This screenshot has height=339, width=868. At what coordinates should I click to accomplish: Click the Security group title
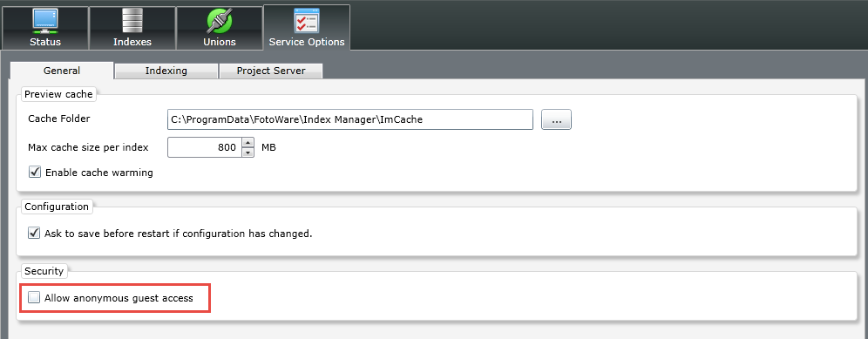(x=44, y=271)
